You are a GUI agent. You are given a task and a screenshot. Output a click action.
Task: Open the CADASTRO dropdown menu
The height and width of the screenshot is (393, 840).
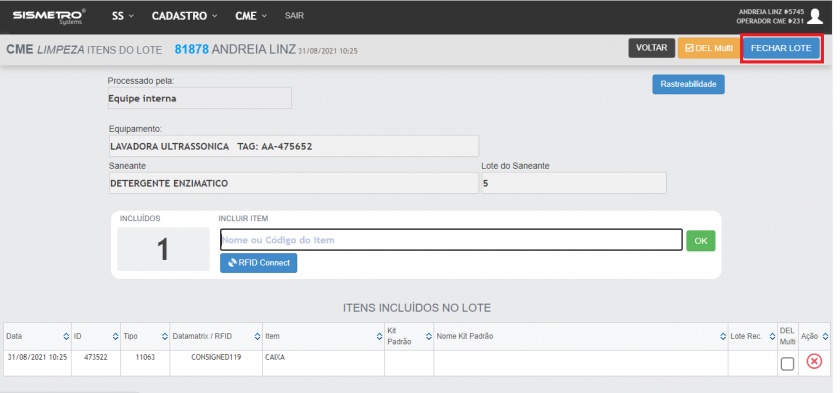click(184, 16)
